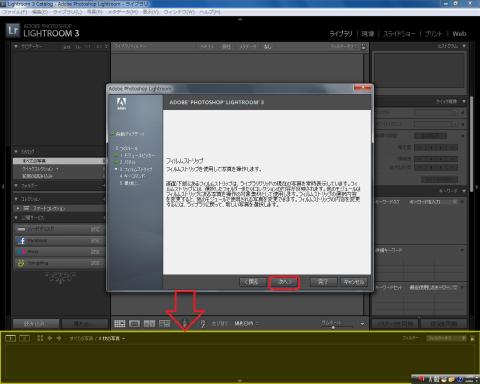480x384 pixels.
Task: Click the main window '1' display icon
Action: pyautogui.click(x=11, y=338)
